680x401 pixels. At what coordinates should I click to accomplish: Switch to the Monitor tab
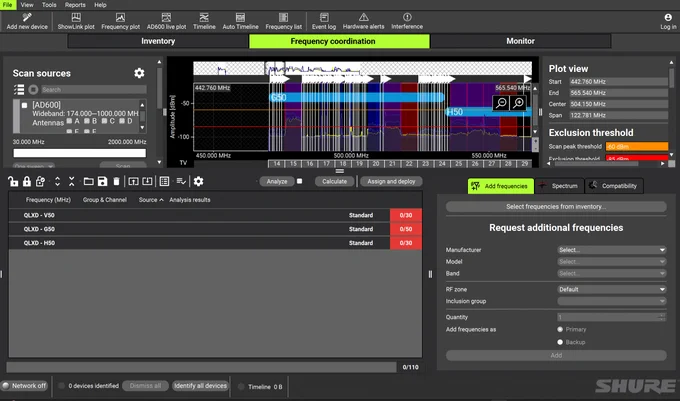pos(520,41)
